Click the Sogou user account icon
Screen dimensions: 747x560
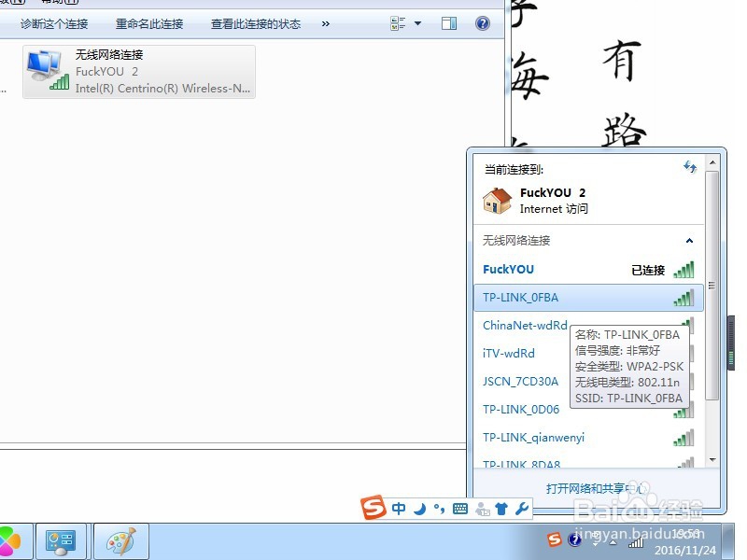482,509
